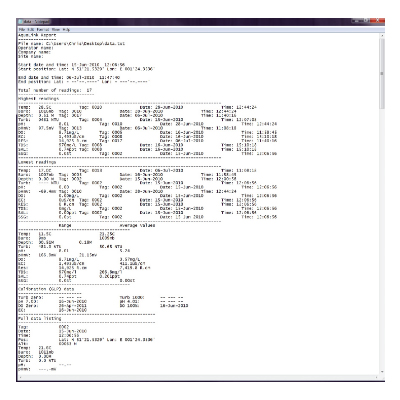Click the horizontal scrollbar right arrow
Viewport: 400px width, 400px height.
(377, 378)
